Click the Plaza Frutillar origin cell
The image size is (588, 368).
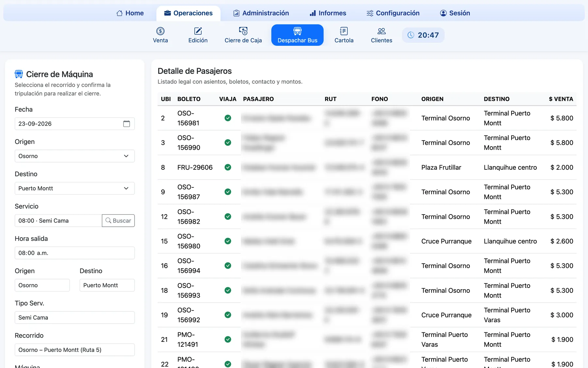pyautogui.click(x=441, y=167)
